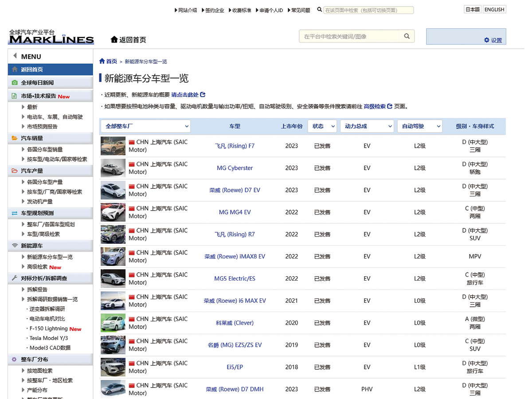Image resolution: width=532 pixels, height=399 pixels.
Task: Open 电动车、车展、自动驾驶 sidebar item
Action: coord(55,117)
